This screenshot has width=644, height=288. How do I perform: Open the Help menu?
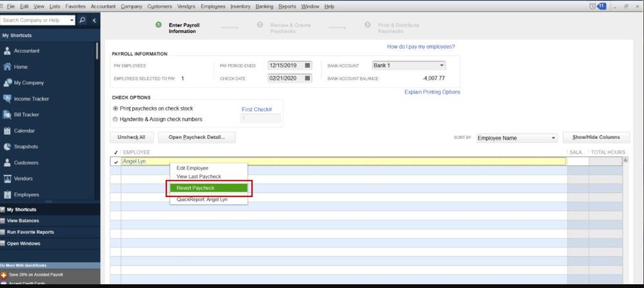click(x=329, y=6)
